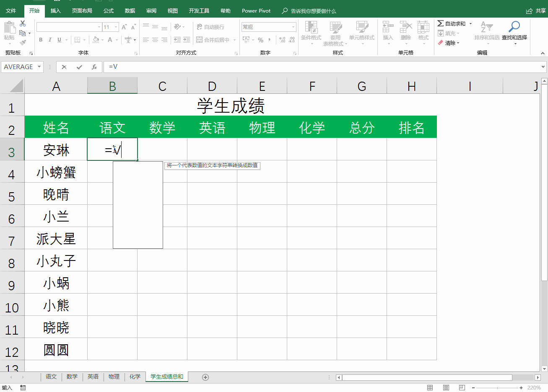Image resolution: width=548 pixels, height=392 pixels.
Task: Add a new sheet with plus button
Action: pos(205,377)
